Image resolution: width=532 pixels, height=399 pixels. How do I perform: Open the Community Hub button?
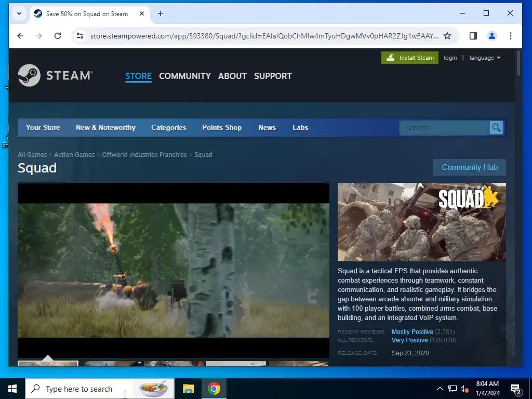[470, 167]
